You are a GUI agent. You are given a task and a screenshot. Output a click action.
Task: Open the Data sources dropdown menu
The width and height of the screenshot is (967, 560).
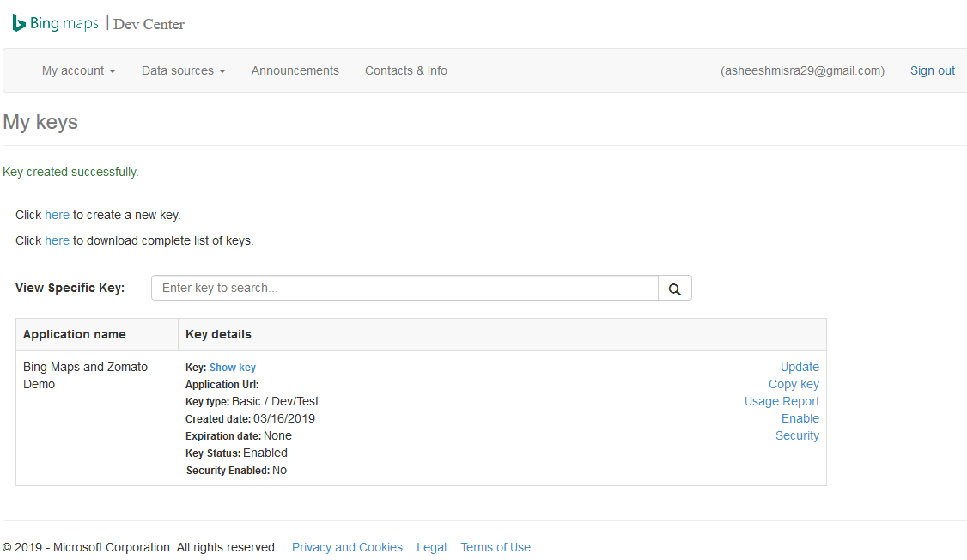point(184,71)
